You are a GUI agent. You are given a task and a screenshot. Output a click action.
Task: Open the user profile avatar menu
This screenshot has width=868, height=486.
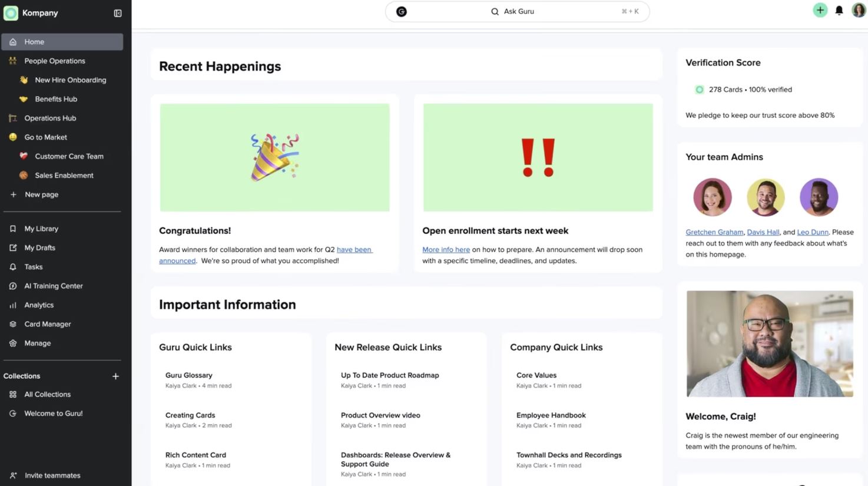click(858, 10)
